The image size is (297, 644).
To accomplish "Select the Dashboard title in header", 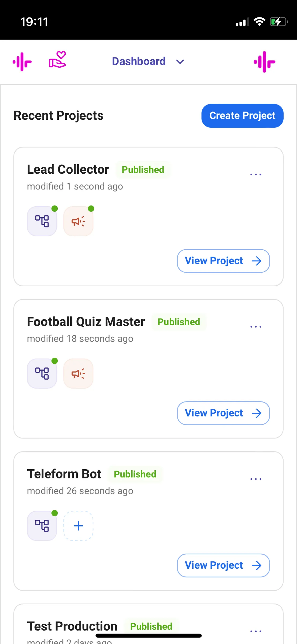I will 139,61.
